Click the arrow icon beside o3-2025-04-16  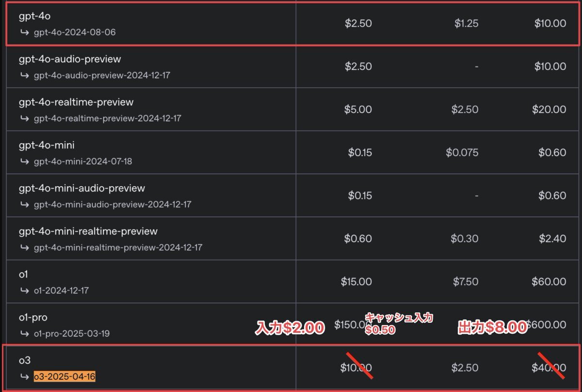tap(25, 377)
